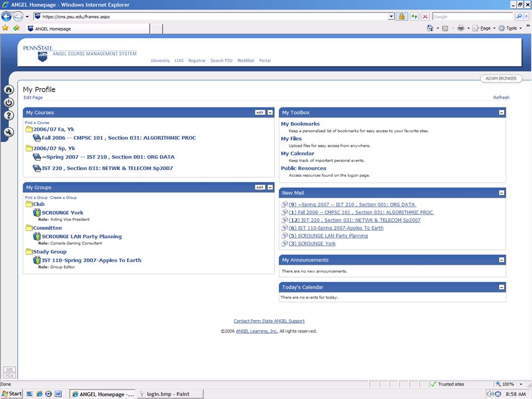Click Find a Course link
532x399 pixels.
click(x=37, y=122)
